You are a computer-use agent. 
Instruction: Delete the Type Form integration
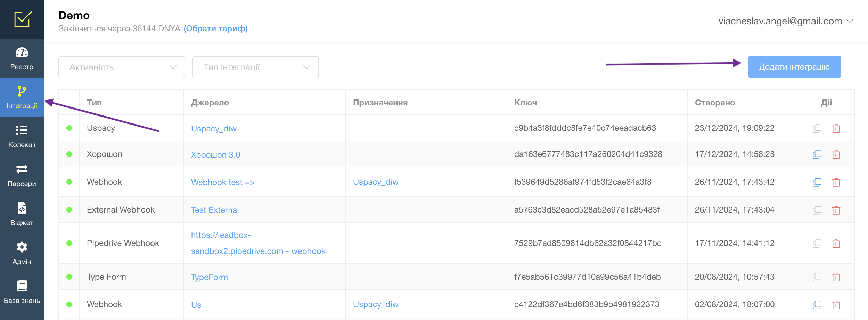[x=836, y=277]
